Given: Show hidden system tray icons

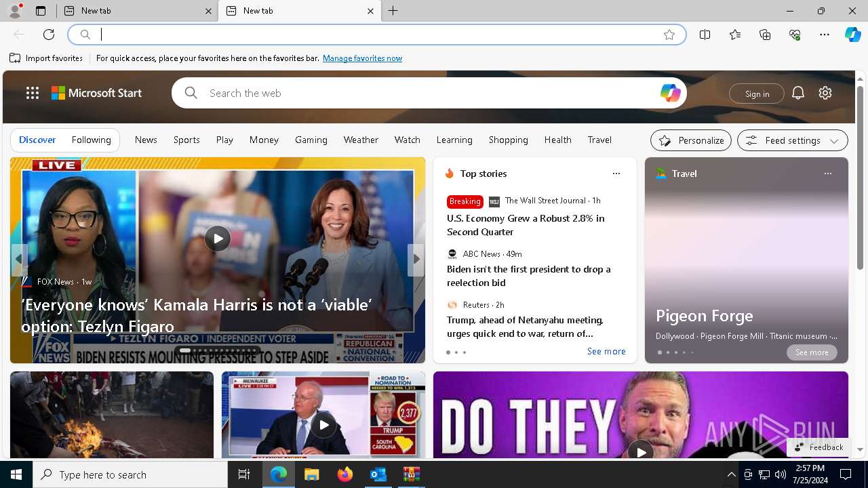Looking at the screenshot, I should pyautogui.click(x=731, y=474).
